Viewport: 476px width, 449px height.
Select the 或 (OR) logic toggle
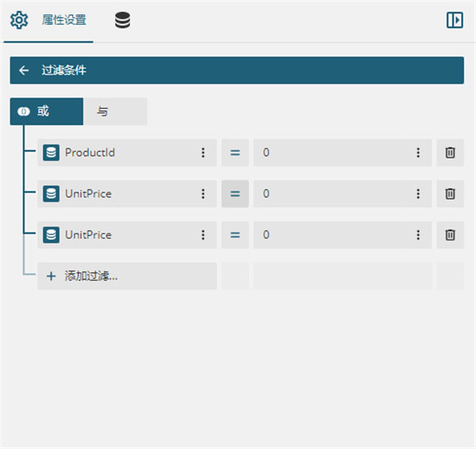(47, 111)
